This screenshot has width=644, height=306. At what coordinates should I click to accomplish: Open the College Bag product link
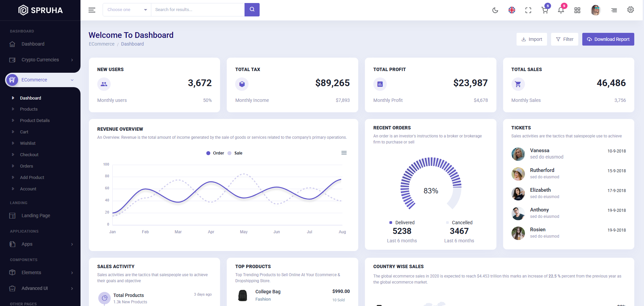coord(268,292)
